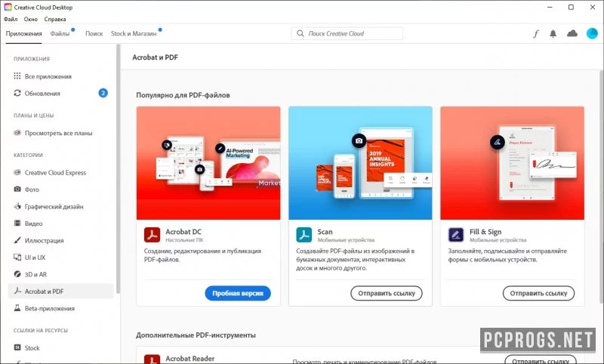Open the Справка menu
Screen dimensions: 604x364
coord(55,19)
